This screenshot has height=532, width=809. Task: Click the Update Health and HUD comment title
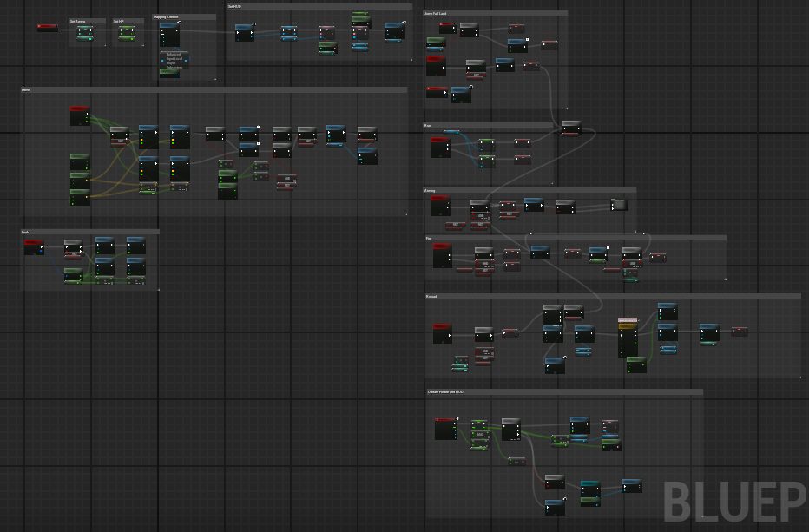tap(445, 392)
